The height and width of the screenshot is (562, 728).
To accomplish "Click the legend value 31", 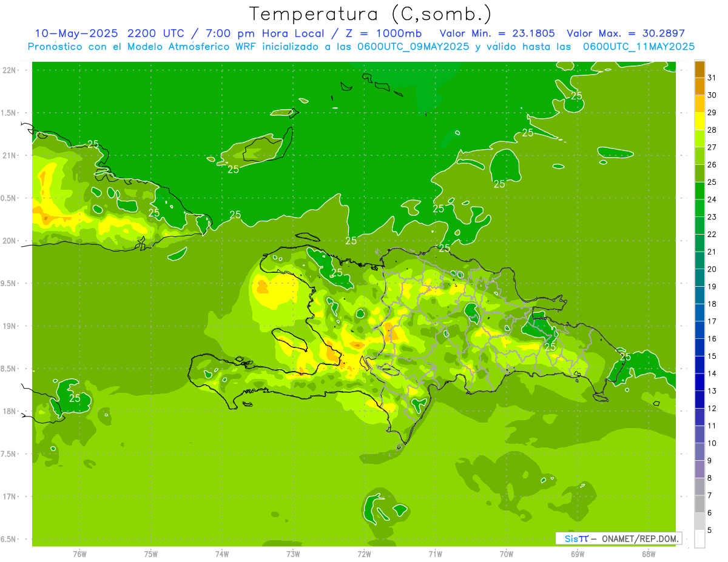I will pos(712,78).
